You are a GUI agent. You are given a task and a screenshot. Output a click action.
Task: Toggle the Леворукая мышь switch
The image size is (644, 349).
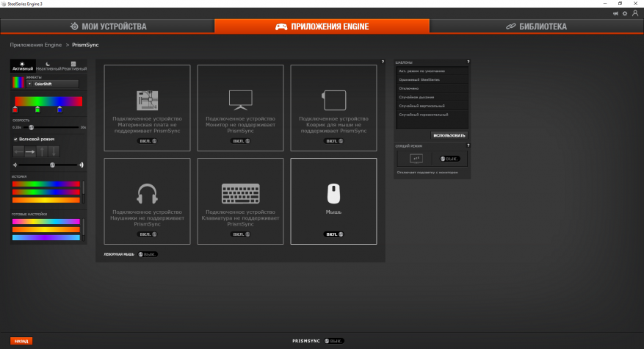tap(148, 254)
